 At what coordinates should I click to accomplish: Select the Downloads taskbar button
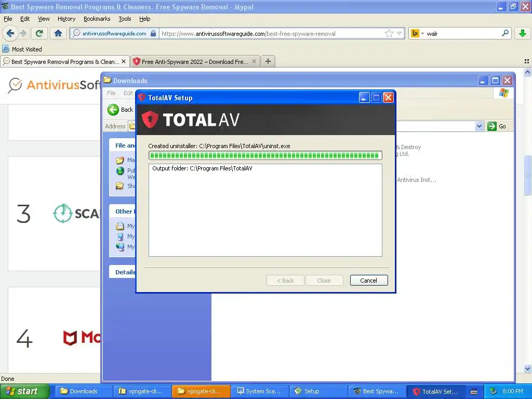pos(84,391)
